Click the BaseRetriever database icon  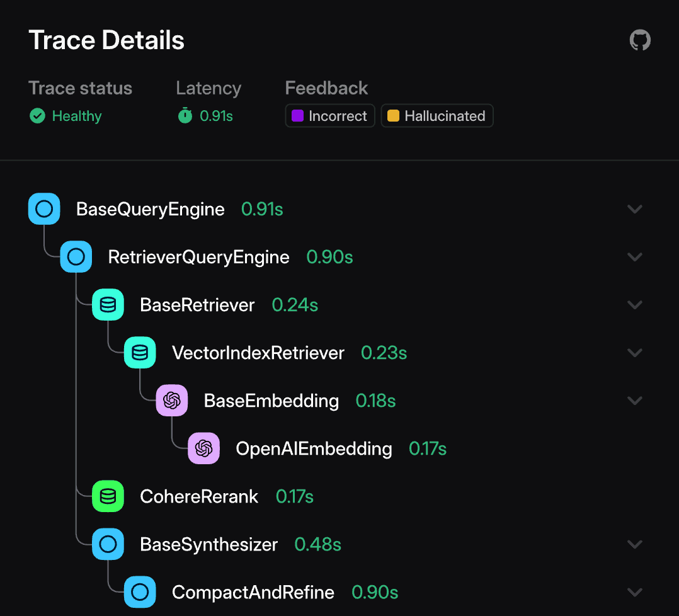(108, 305)
